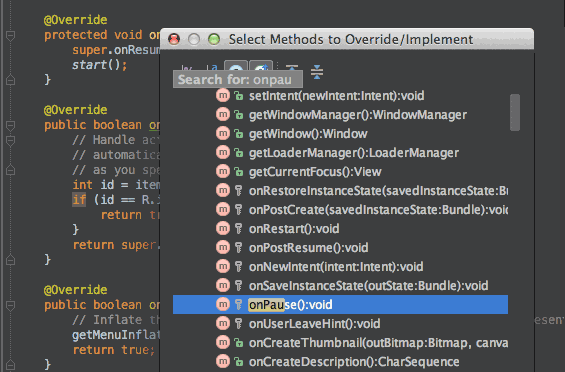Click the Collapse All toolbar icon
This screenshot has height=372, width=565.
pos(317,72)
